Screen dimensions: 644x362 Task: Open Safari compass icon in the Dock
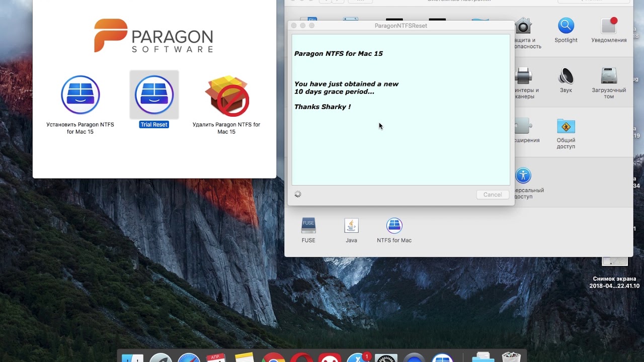coord(189,357)
